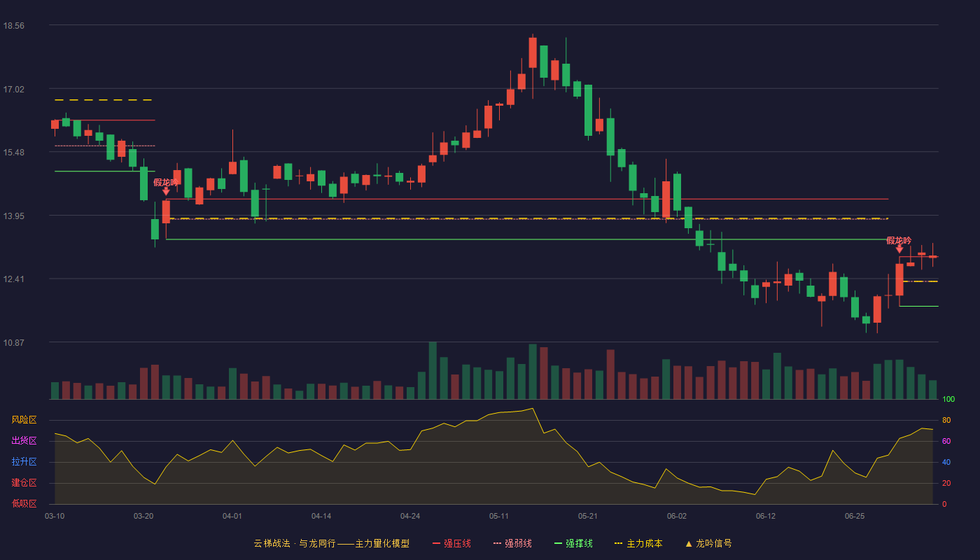
Task: Click the 04-24 date axis label
Action: (x=410, y=516)
